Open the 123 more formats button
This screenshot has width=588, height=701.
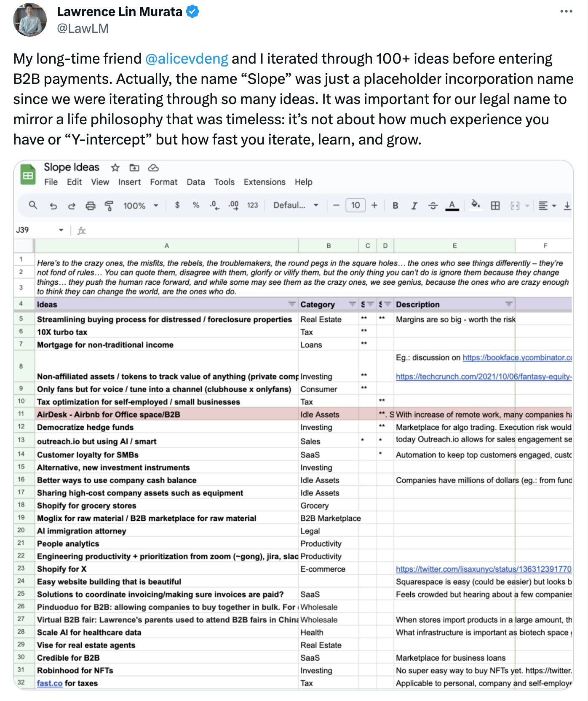[252, 205]
